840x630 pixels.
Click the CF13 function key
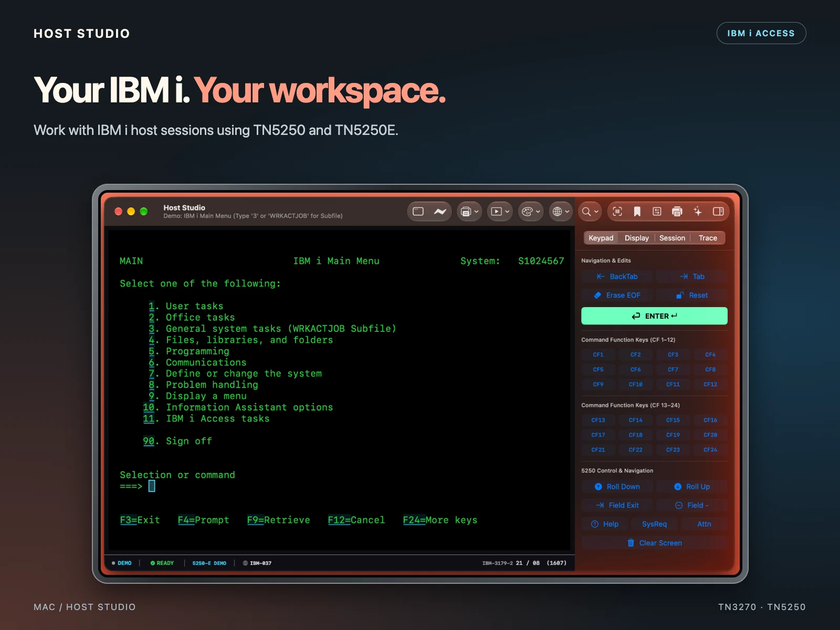point(598,420)
